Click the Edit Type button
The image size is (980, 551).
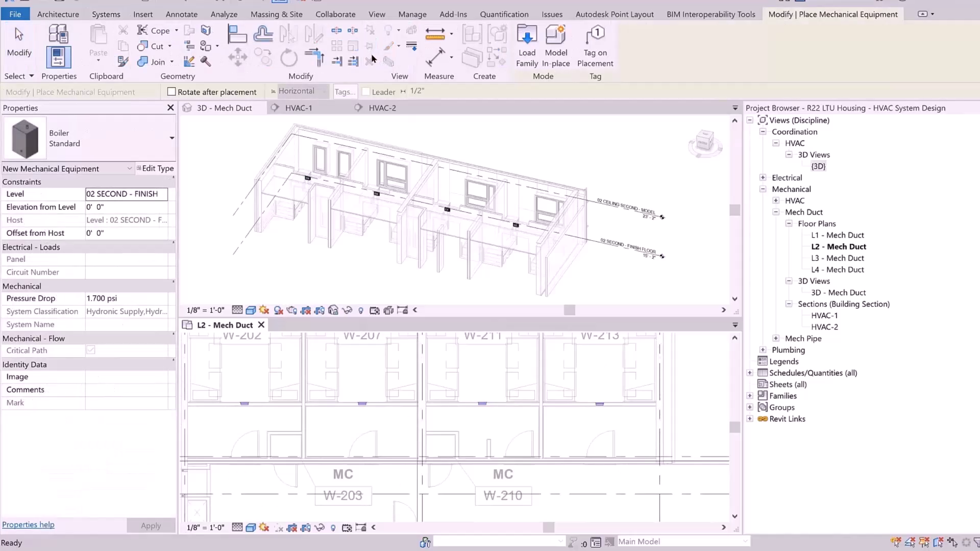pyautogui.click(x=156, y=168)
